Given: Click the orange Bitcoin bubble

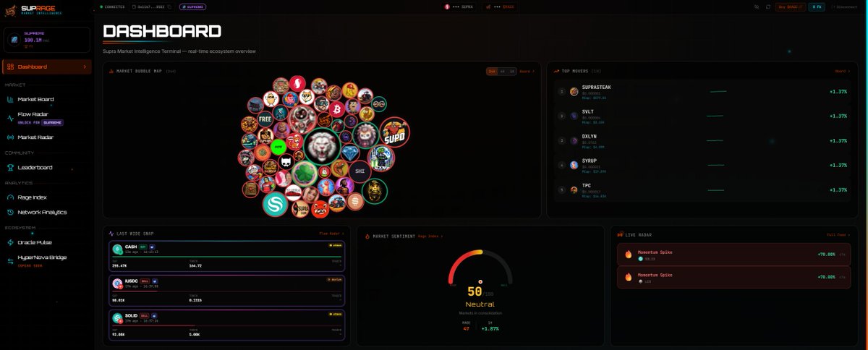Looking at the screenshot, I should pos(336,110).
